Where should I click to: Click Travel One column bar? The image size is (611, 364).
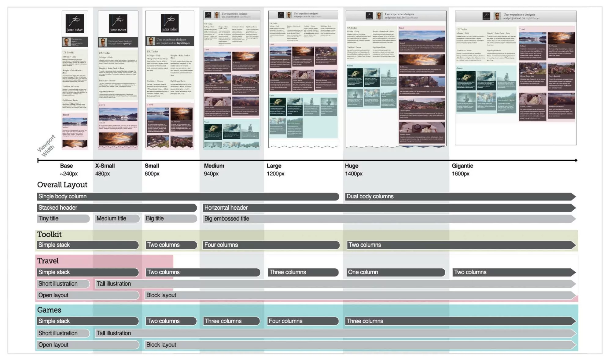(x=395, y=272)
